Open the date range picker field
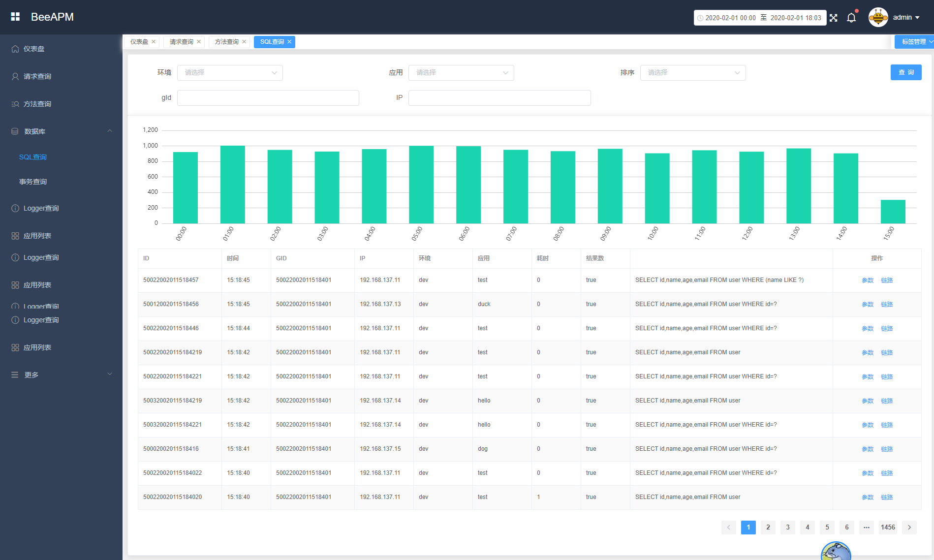The width and height of the screenshot is (934, 560). click(760, 18)
